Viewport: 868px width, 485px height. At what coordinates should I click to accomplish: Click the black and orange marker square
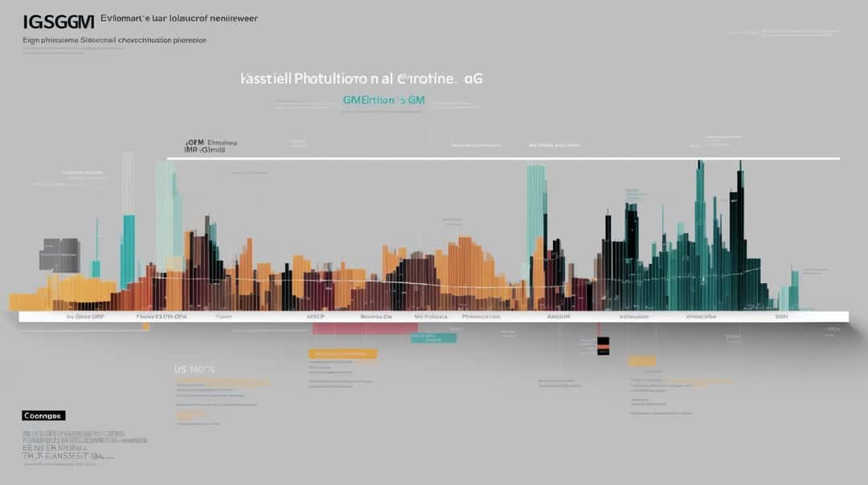pos(603,346)
